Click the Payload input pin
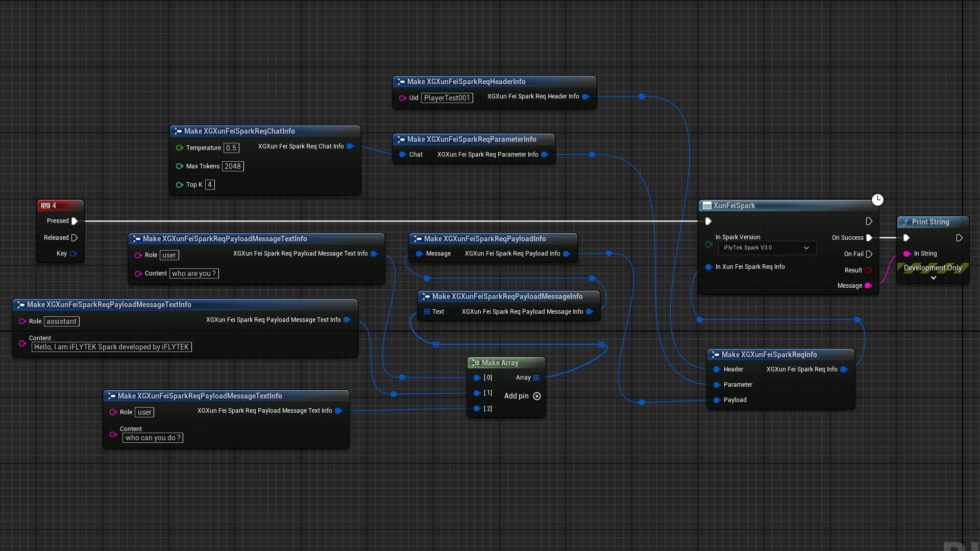The image size is (980, 551). [x=717, y=400]
